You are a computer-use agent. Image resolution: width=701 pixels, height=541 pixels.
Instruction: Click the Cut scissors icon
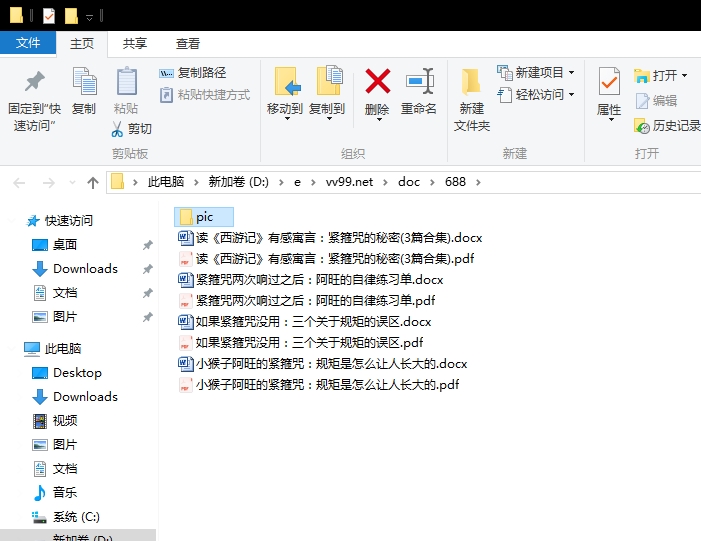(x=117, y=129)
